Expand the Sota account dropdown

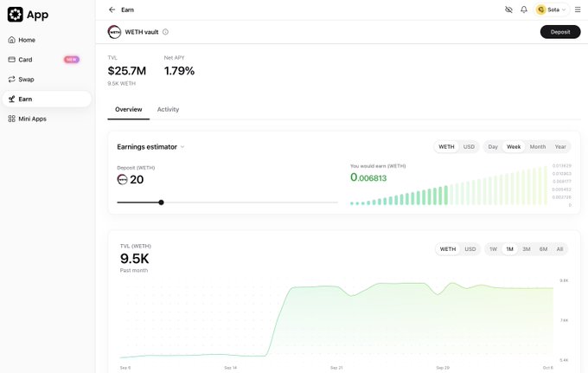(564, 10)
